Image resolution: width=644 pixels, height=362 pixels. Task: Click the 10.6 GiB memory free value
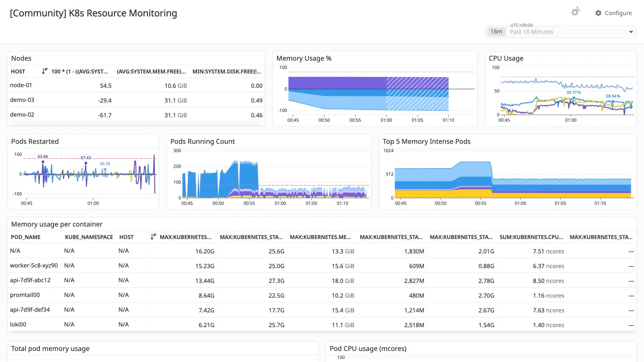point(175,86)
